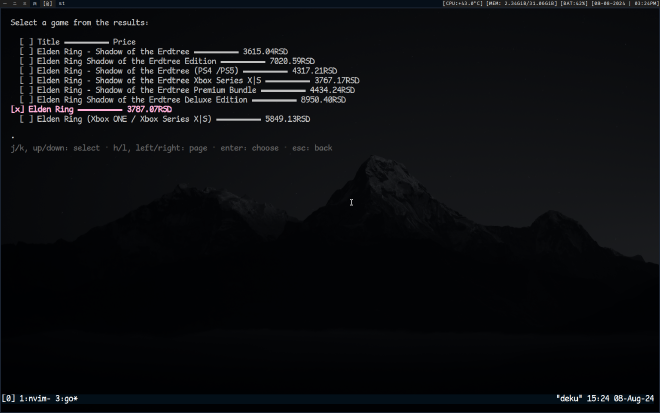Select 'Elden Ring Shadow of the Erdtree Edition' title
The width and height of the screenshot is (660, 413).
[x=126, y=61]
